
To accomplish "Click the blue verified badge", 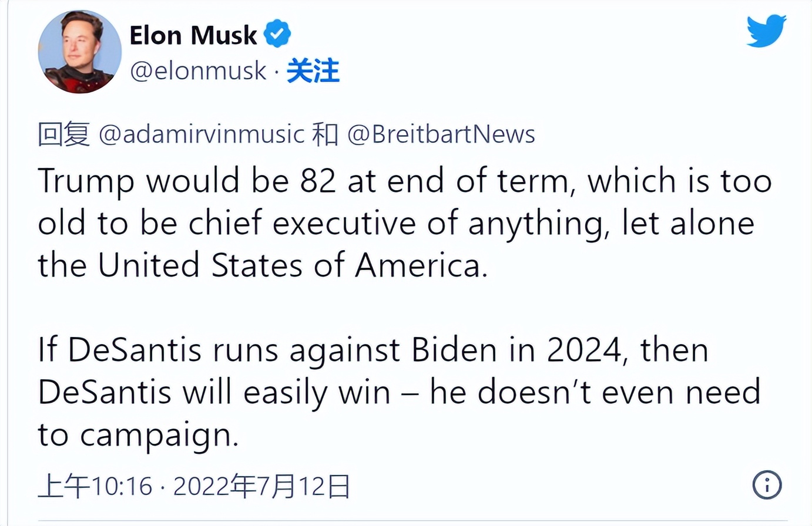I will (x=277, y=33).
